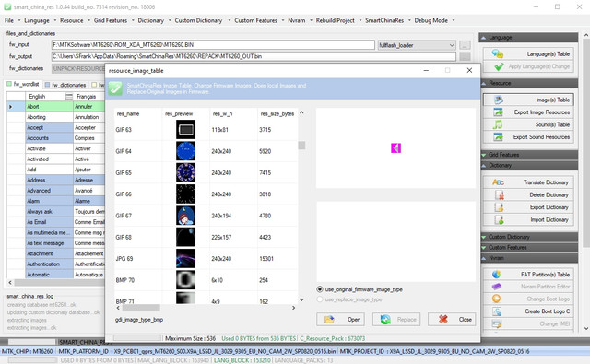The height and width of the screenshot is (364, 590).
Task: Collapse the Dictionary panel section
Action: tap(483, 166)
